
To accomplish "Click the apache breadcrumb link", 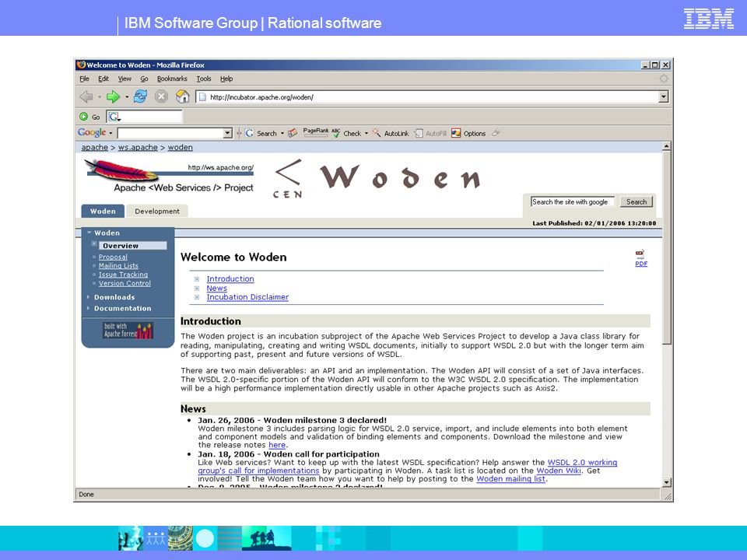I will (x=95, y=147).
